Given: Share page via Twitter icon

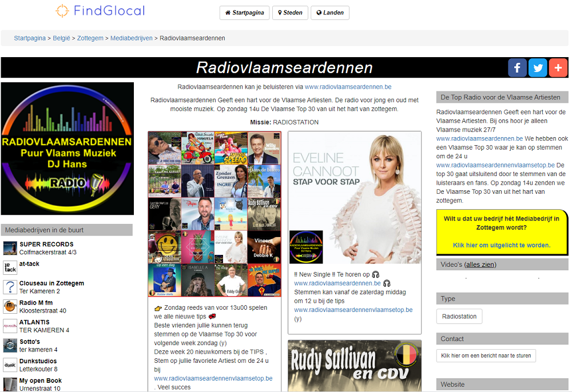Looking at the screenshot, I should point(538,67).
